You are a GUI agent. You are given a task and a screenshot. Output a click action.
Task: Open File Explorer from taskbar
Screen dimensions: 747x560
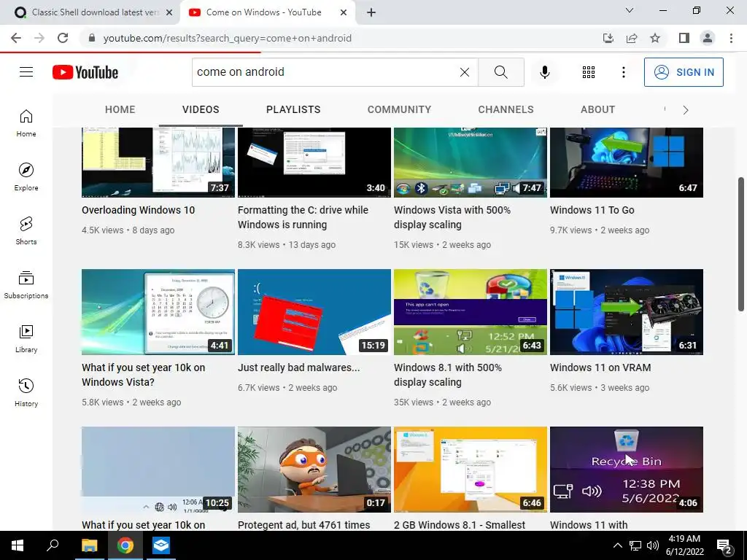(x=89, y=545)
